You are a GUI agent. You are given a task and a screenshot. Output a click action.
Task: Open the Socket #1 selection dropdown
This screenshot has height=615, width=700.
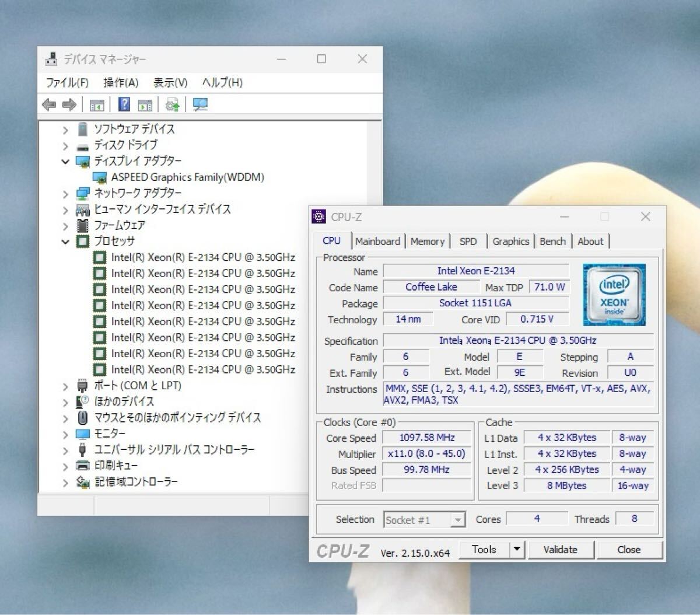click(x=459, y=520)
